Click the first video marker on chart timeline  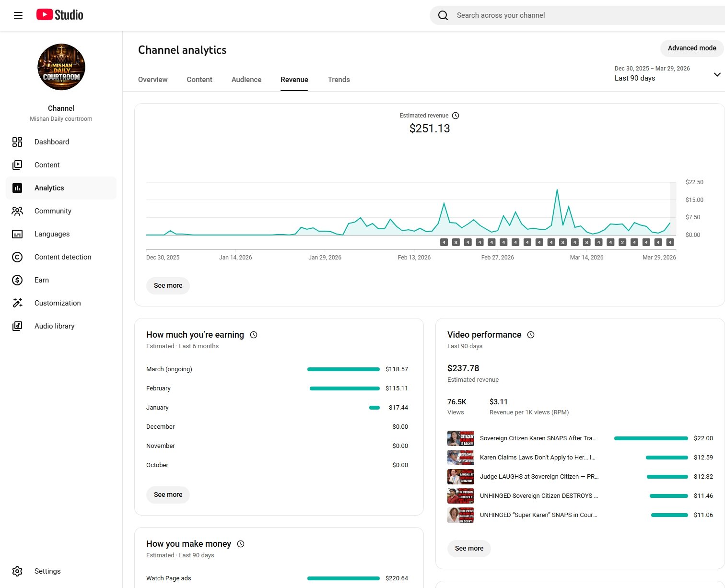click(x=444, y=242)
